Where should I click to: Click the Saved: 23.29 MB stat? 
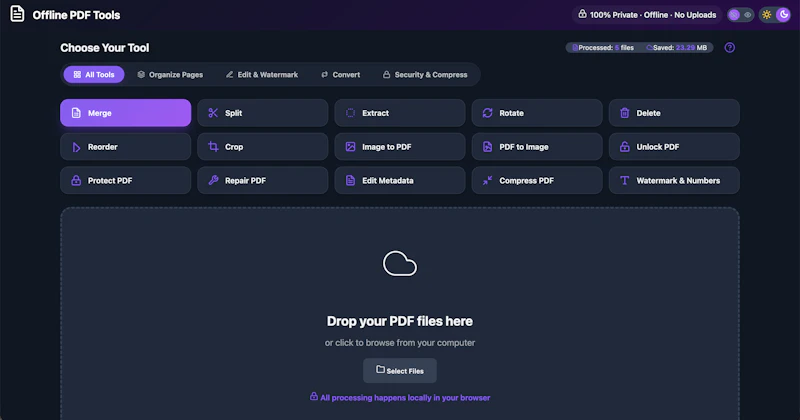[x=677, y=47]
